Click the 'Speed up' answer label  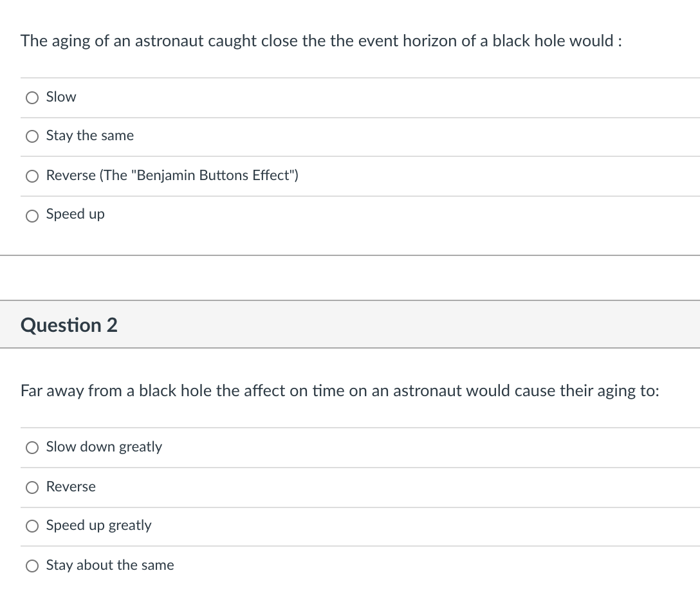coord(75,214)
